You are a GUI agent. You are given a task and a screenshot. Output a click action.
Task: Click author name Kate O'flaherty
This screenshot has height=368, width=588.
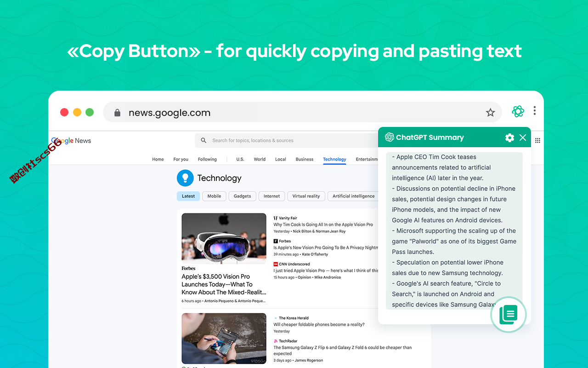(x=315, y=254)
